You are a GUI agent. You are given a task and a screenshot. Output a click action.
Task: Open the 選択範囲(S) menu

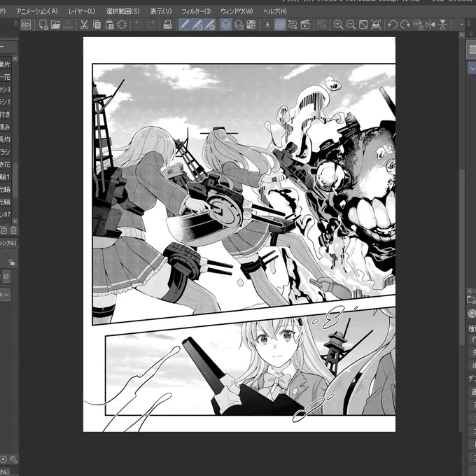[x=122, y=11]
